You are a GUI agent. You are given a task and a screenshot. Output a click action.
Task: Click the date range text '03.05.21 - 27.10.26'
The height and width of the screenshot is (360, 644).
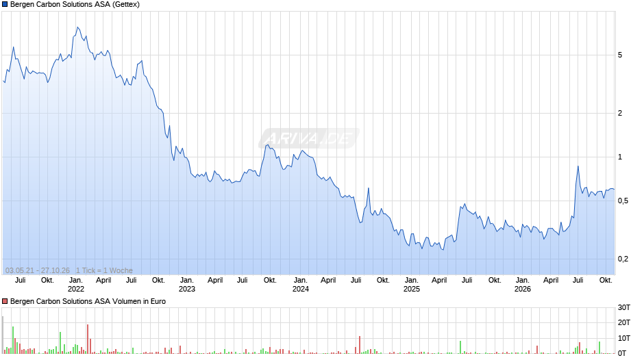[x=38, y=270]
